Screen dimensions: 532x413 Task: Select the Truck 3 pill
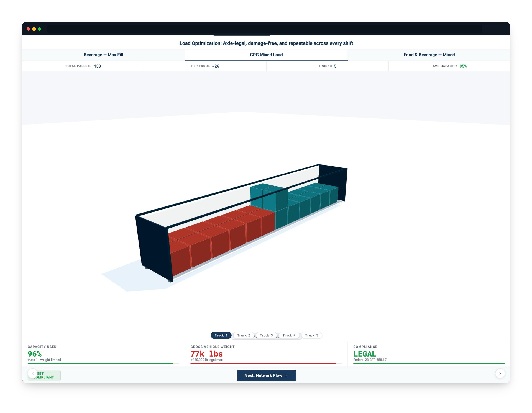coord(266,335)
